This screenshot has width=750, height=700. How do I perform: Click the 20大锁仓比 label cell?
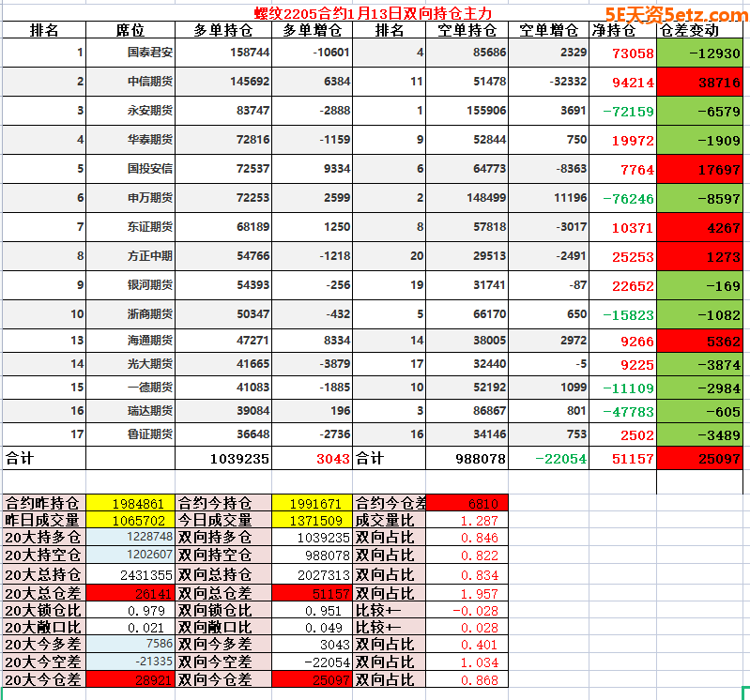pos(43,610)
